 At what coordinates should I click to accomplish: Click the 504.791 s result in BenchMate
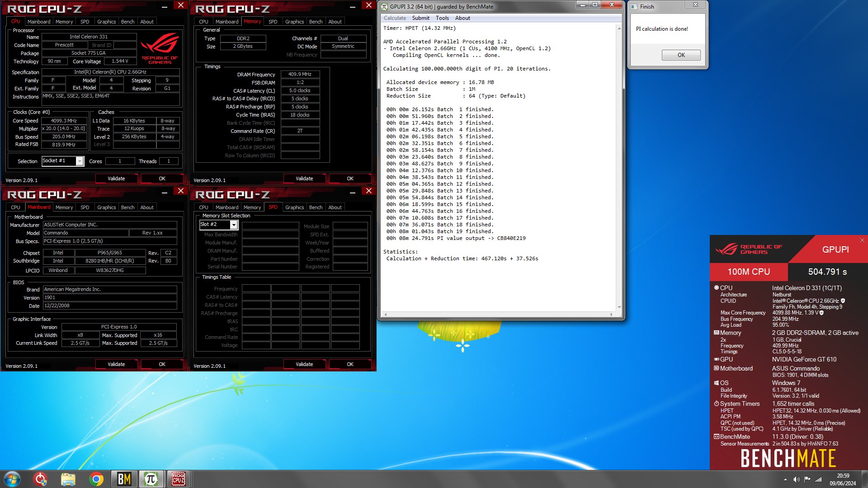coord(827,272)
